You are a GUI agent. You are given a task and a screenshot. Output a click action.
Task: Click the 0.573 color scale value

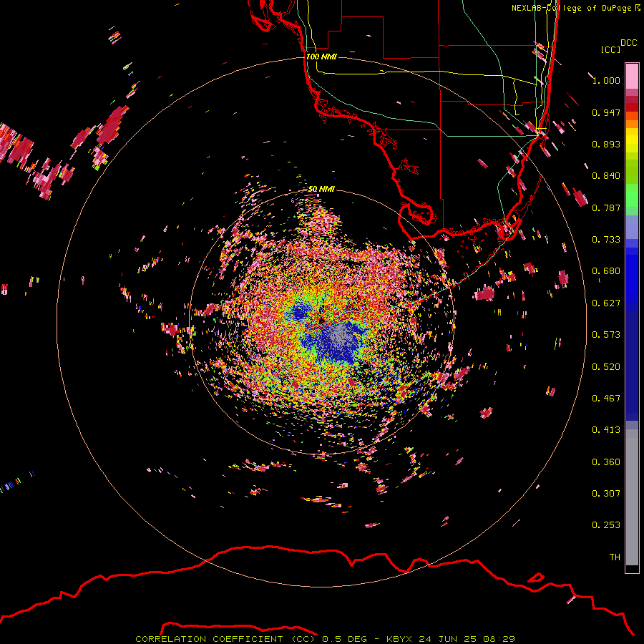606,335
